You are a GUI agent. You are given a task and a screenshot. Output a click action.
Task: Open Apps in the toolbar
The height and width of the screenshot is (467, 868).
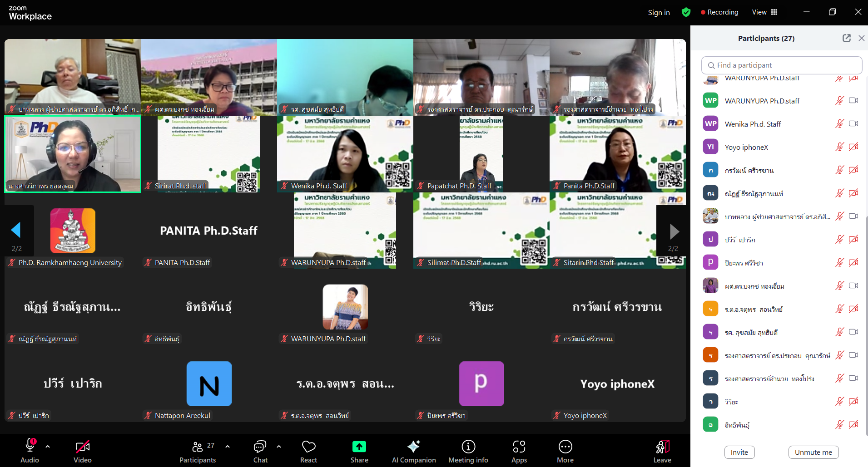coord(519,450)
